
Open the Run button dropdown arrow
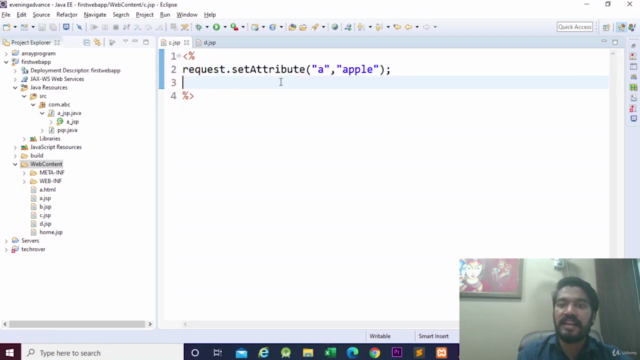tap(225, 27)
